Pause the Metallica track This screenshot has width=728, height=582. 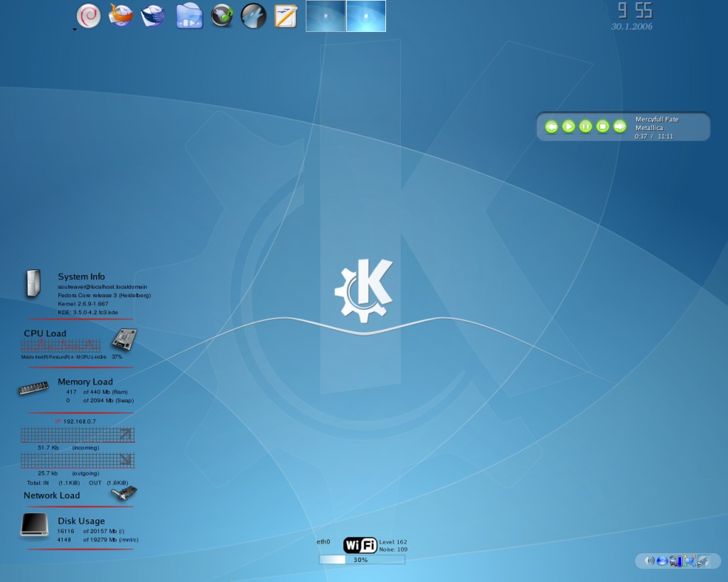point(586,126)
